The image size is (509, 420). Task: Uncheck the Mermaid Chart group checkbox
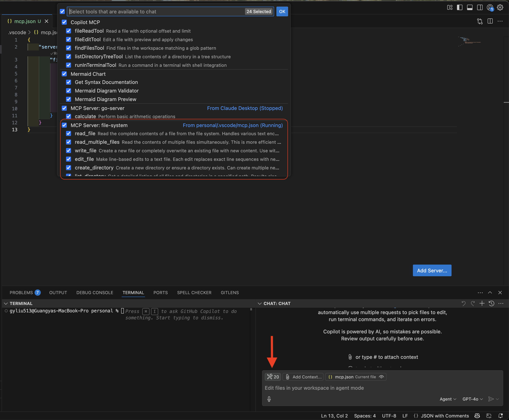point(64,74)
